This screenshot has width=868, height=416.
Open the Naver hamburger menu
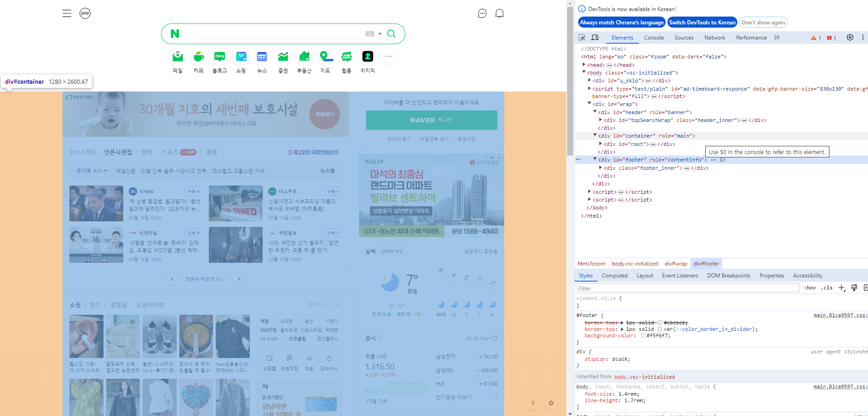tap(67, 13)
